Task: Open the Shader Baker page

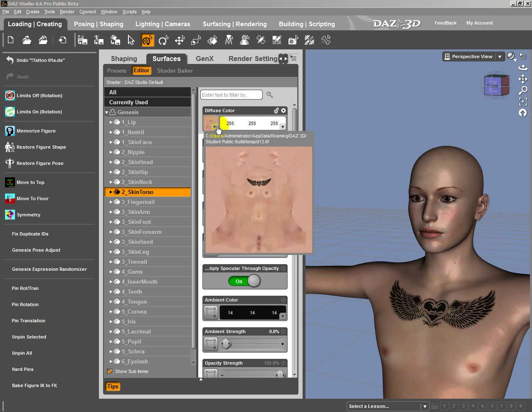Action: point(175,71)
